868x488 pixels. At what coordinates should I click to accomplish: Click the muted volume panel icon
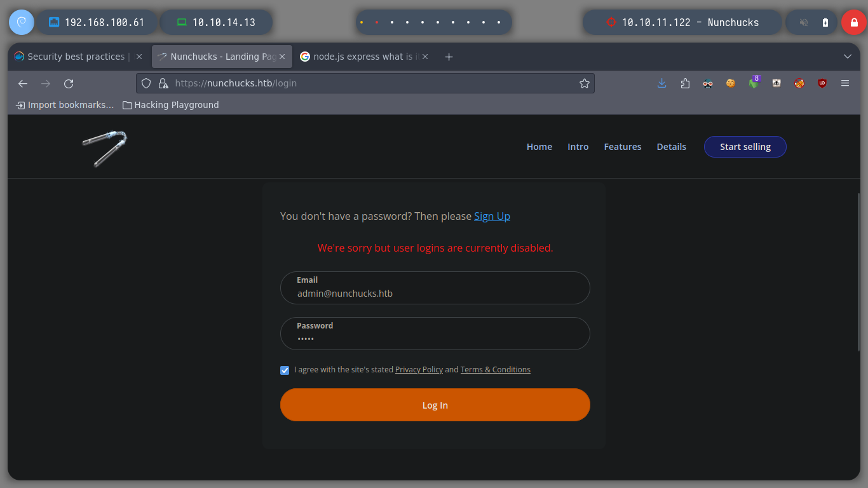point(804,22)
